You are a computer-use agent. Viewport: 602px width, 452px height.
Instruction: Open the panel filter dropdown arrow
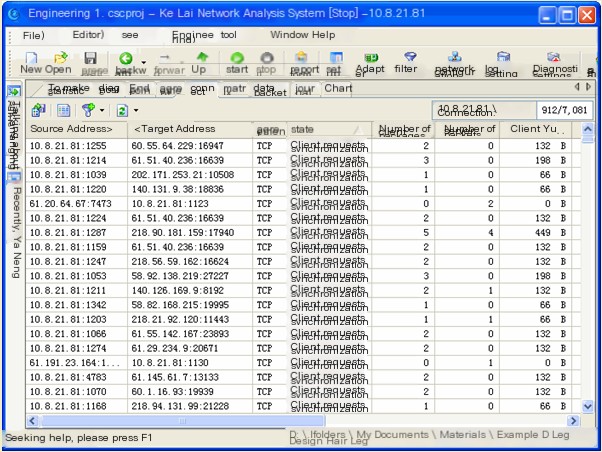click(102, 110)
